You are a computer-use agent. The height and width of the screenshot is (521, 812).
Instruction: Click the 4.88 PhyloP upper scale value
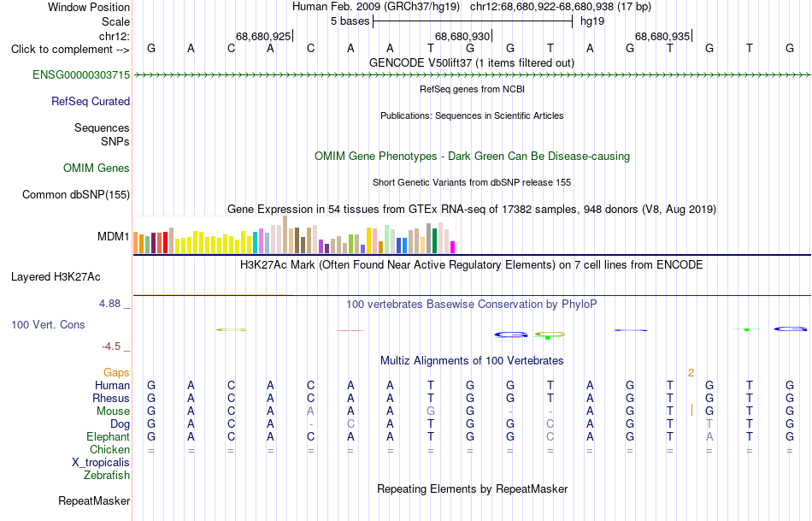pyautogui.click(x=109, y=304)
